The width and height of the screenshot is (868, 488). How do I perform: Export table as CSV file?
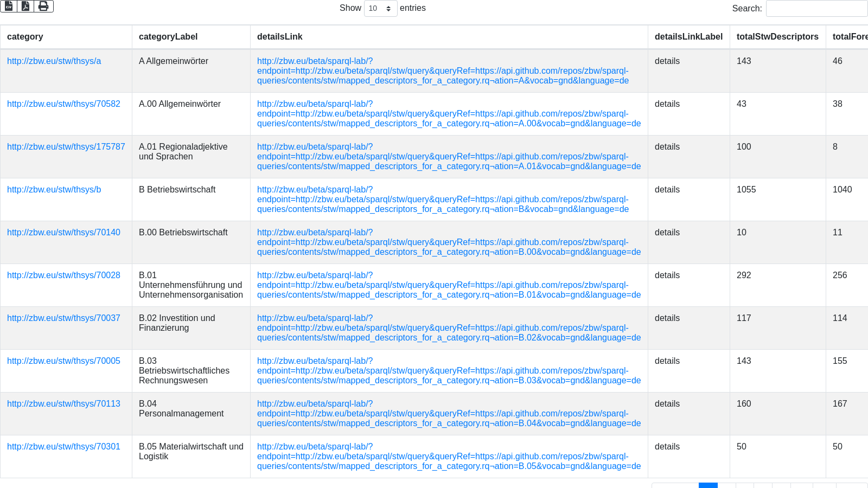(9, 6)
